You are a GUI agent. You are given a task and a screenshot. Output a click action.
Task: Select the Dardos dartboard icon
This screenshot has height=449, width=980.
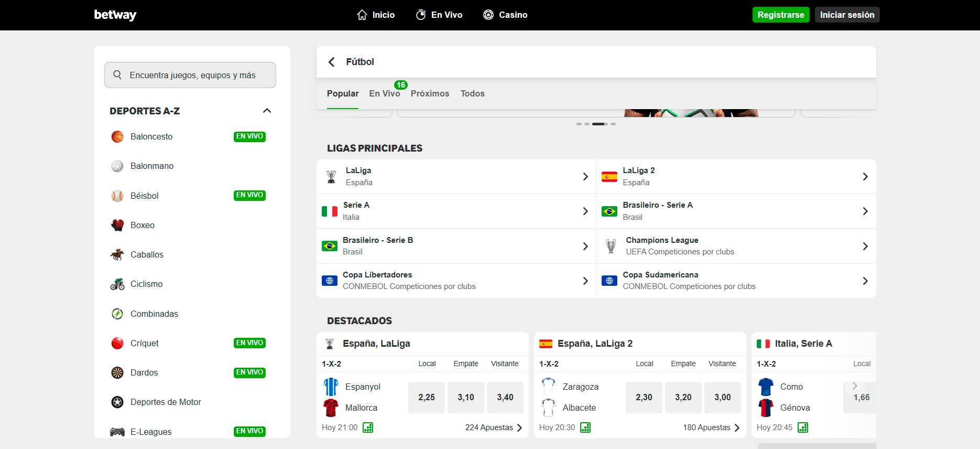point(117,372)
